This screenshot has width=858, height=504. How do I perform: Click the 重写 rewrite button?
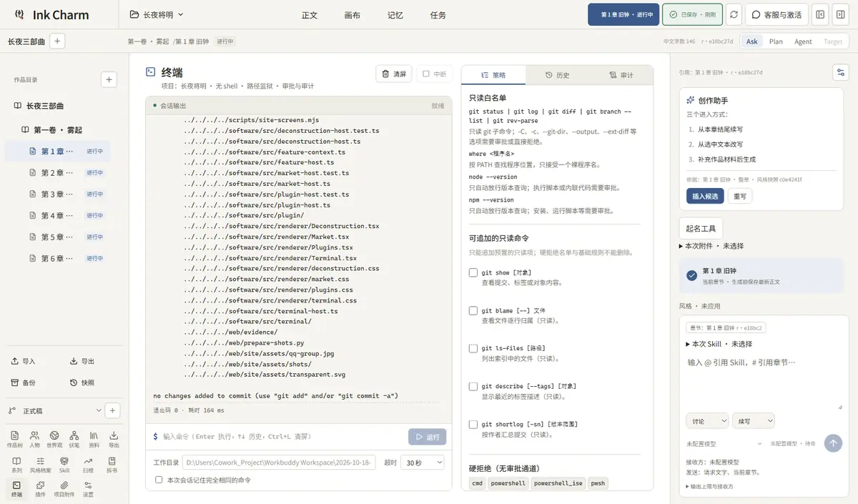pyautogui.click(x=740, y=196)
